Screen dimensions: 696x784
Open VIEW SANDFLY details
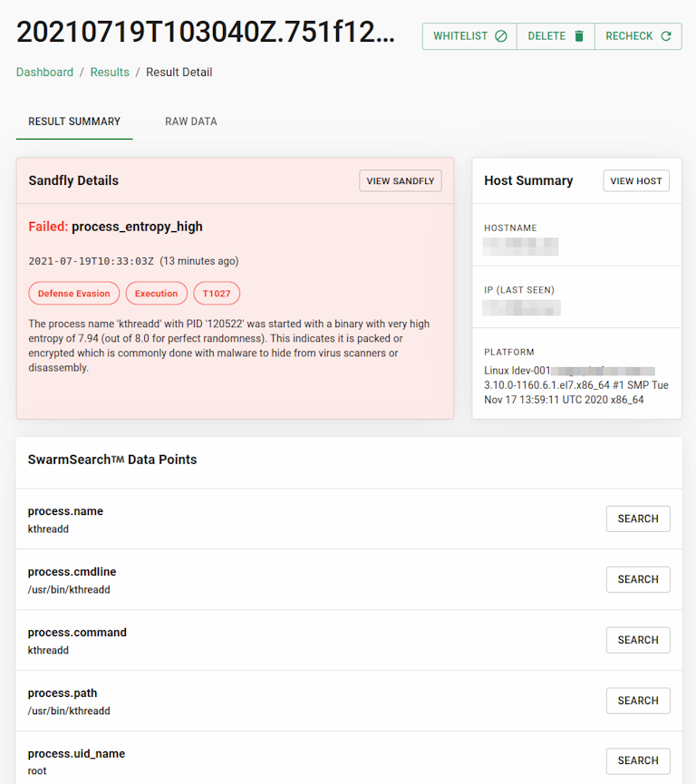pyautogui.click(x=400, y=180)
